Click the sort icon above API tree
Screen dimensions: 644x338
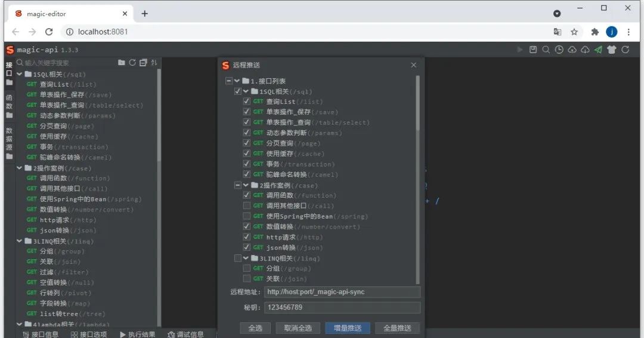[154, 63]
